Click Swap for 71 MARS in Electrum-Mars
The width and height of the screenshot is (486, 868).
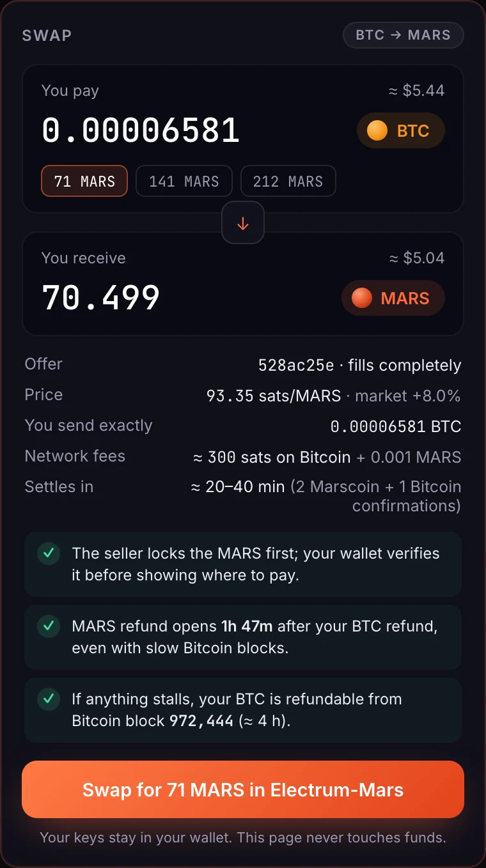pos(243,789)
